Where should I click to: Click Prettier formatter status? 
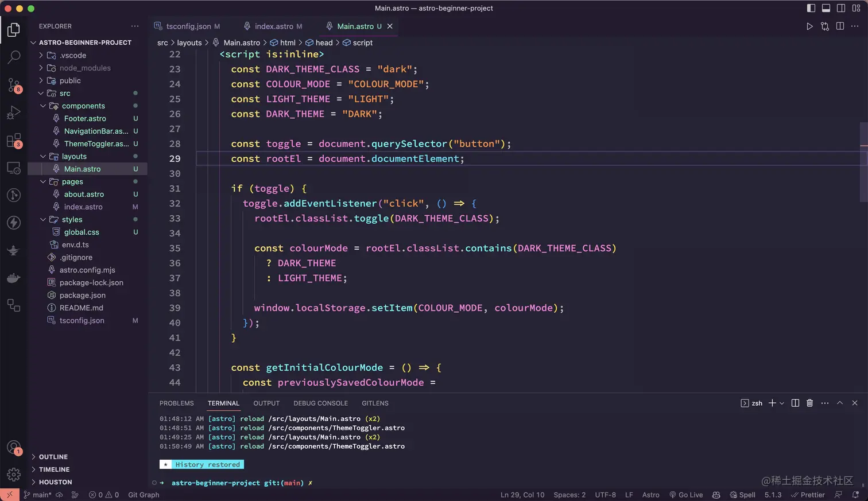[x=808, y=495]
